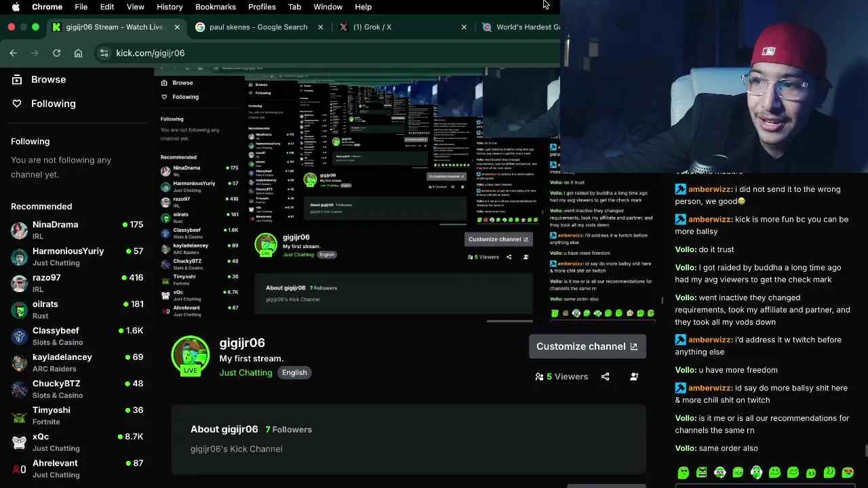Screen dimensions: 868x488
Task: Open the Edit menu
Action: tap(107, 7)
